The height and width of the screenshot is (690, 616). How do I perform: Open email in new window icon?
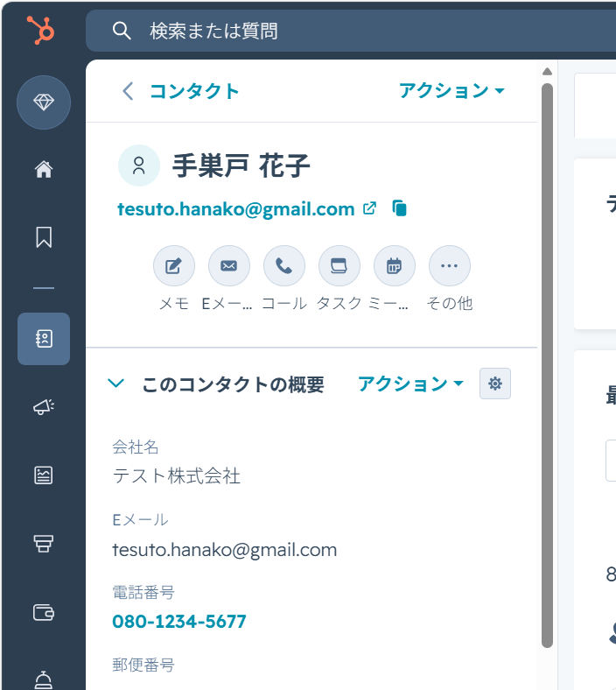[369, 208]
